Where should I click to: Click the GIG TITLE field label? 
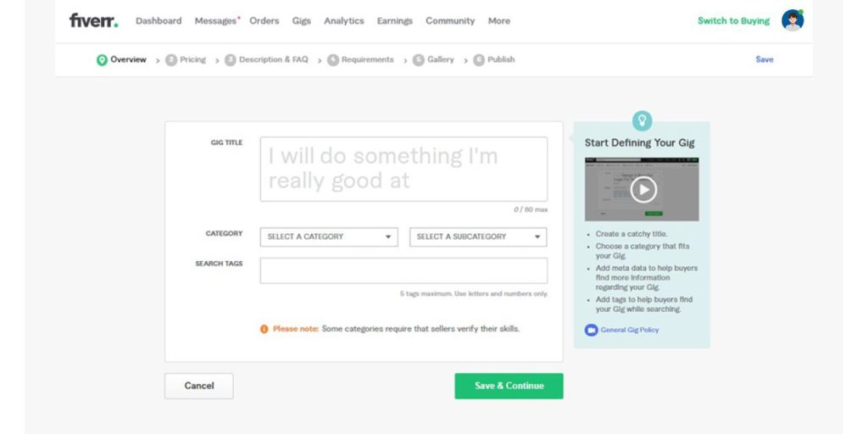click(x=226, y=142)
